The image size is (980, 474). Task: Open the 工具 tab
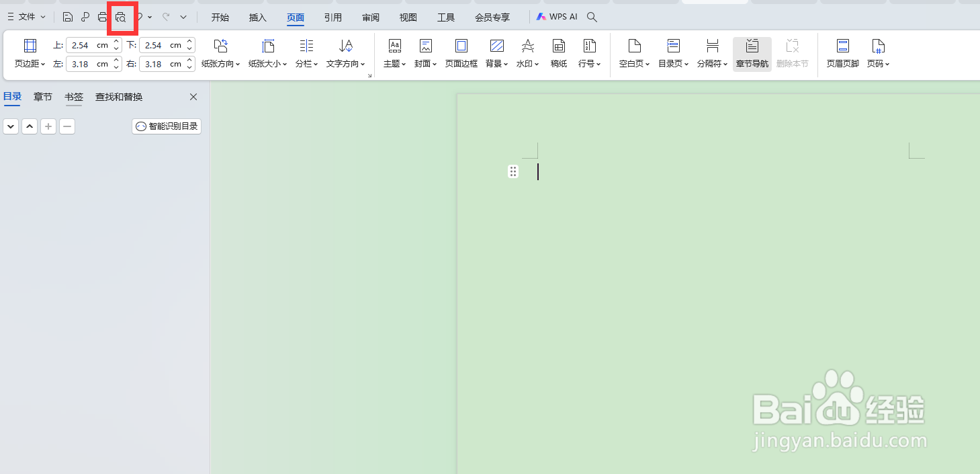click(x=446, y=17)
